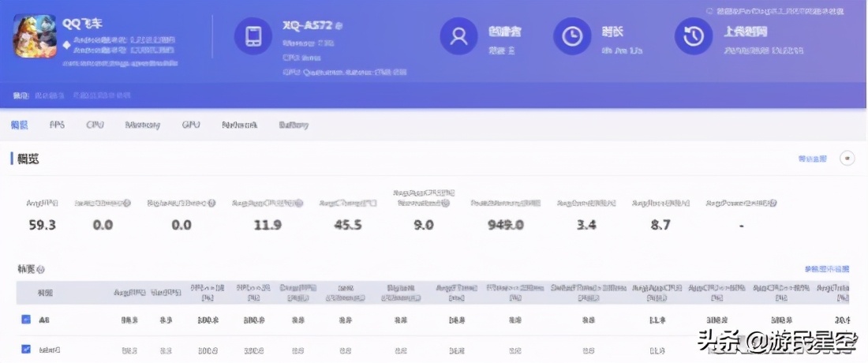Open the GPU tab
Viewport: 868px width, 363px height.
click(191, 125)
